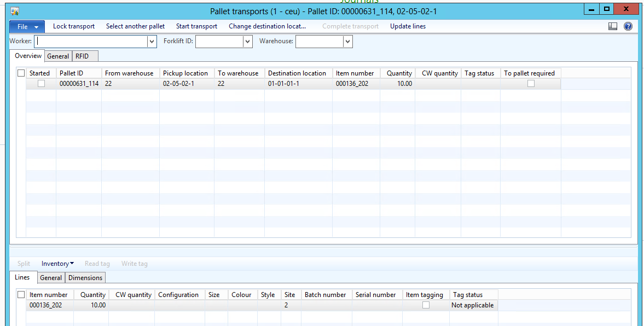Open the Inventory dropdown menu
Viewport: 644px width, 326px height.
(x=57, y=264)
